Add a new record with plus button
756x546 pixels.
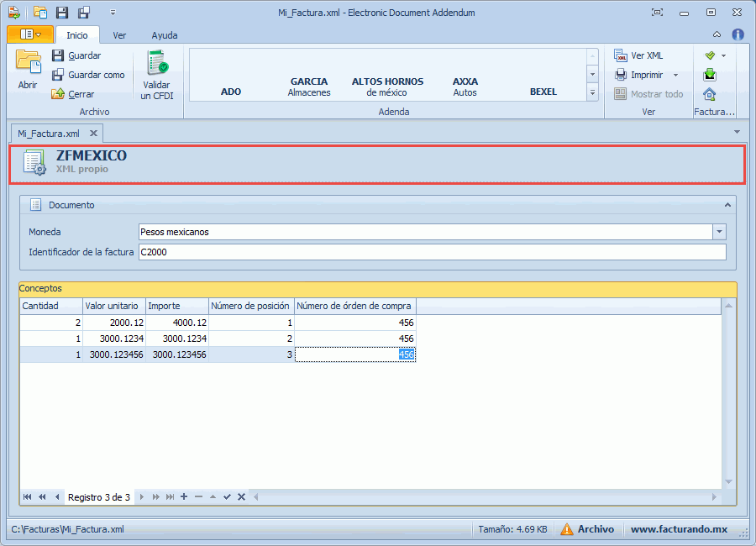coord(184,497)
